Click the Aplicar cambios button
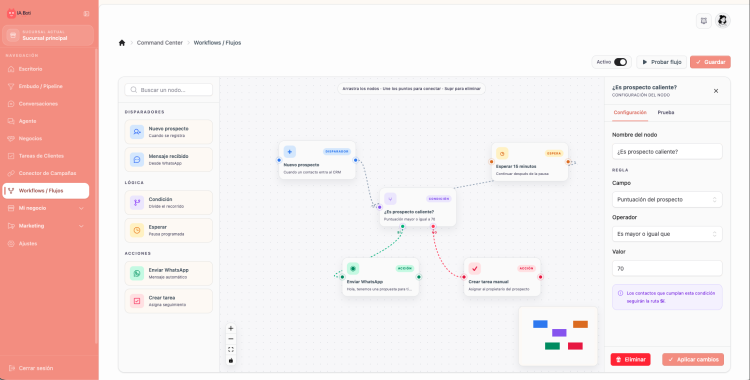Viewport: 750px width, 380px height. pyautogui.click(x=693, y=359)
